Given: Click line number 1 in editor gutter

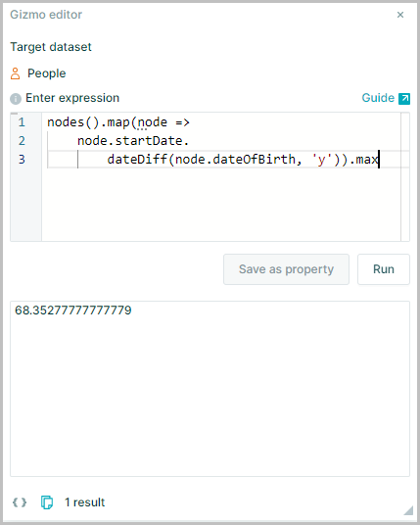Looking at the screenshot, I should [x=22, y=122].
